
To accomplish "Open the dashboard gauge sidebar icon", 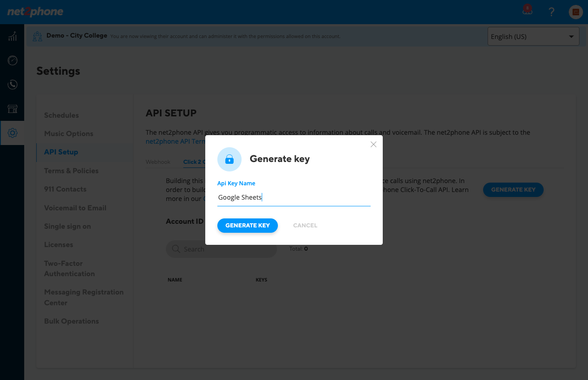I will pyautogui.click(x=13, y=60).
